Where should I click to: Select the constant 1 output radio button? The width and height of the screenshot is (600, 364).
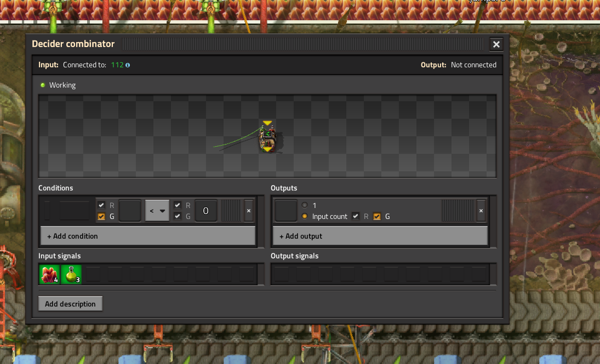(x=305, y=205)
